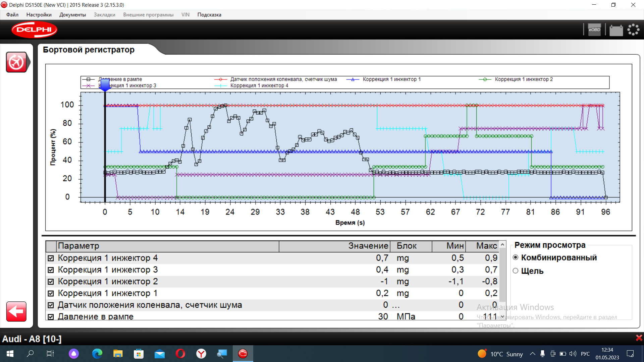Click the VIN menu item
644x362 pixels.
[185, 15]
